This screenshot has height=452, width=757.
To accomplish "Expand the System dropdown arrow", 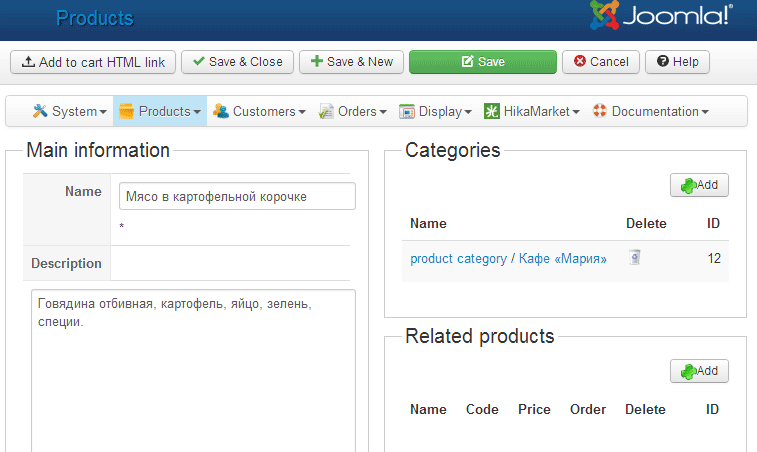I will click(103, 112).
